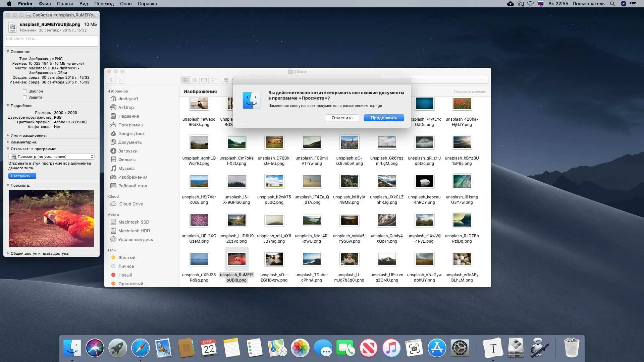Open the Вид menu
644x362 pixels.
coord(84,4)
